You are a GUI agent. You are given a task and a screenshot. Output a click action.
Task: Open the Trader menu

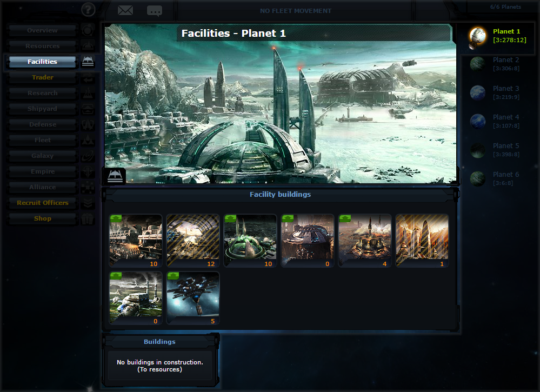click(42, 77)
